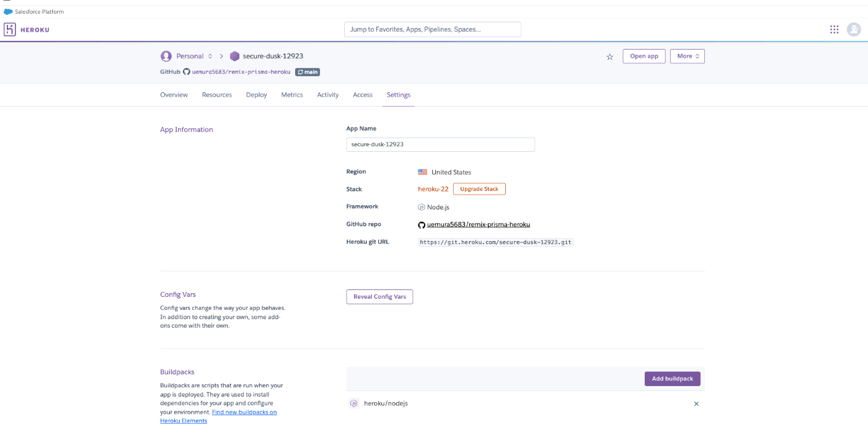Click the purple hexagon app icon
This screenshot has height=440, width=868.
[x=234, y=56]
